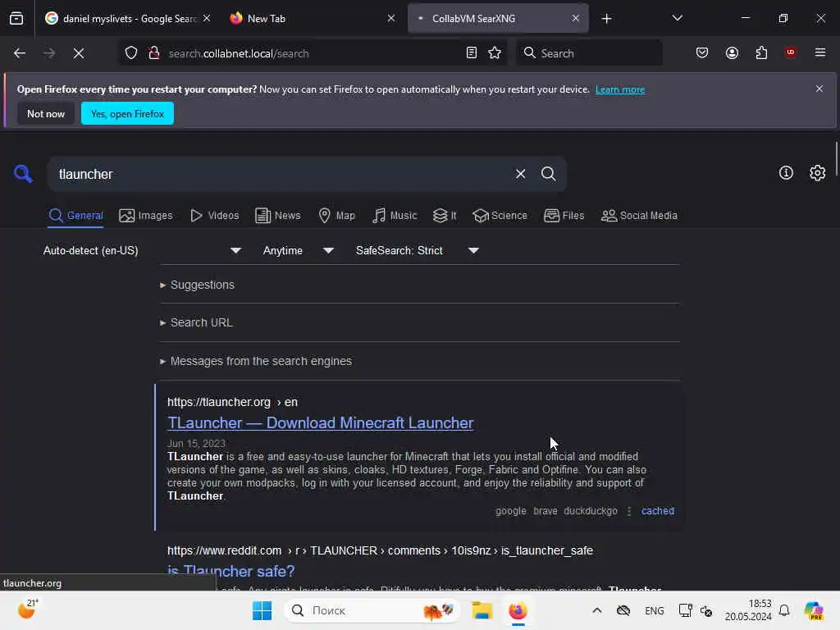Switch to Science category
The width and height of the screenshot is (840, 630).
click(500, 216)
